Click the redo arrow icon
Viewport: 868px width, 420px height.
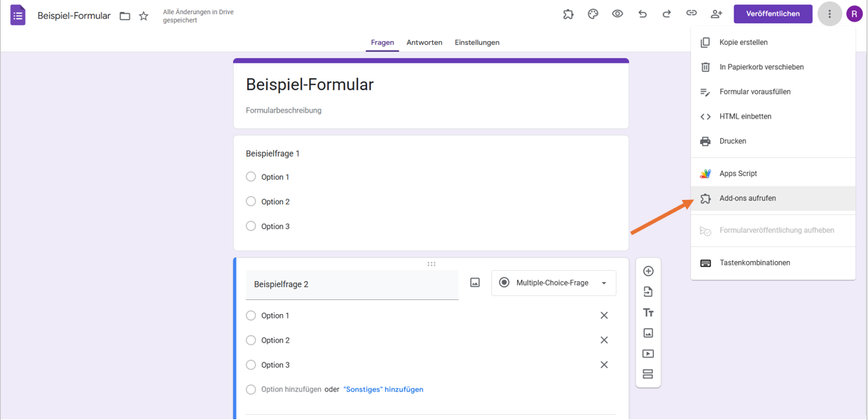click(666, 14)
